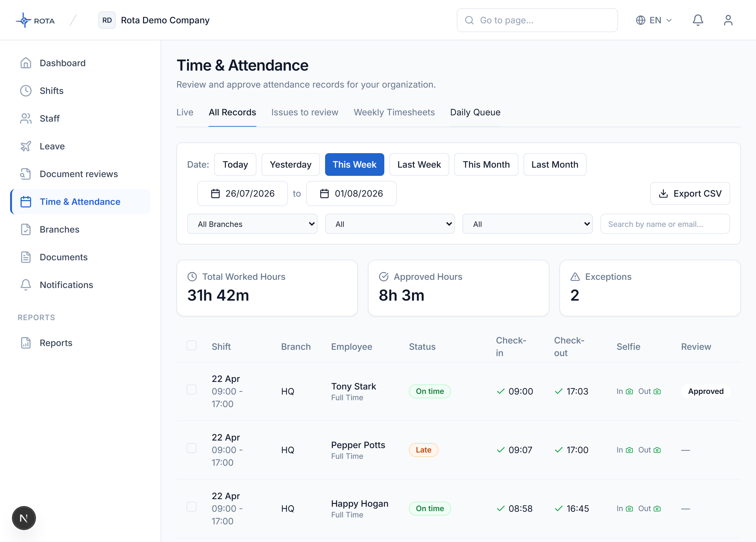Click the Export CSV button
This screenshot has width=756, height=542.
[x=690, y=193]
